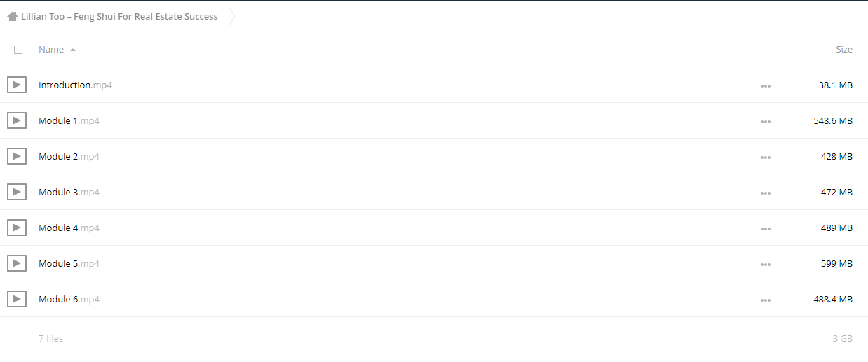
Task: Toggle the select-all checkbox in header
Action: tap(18, 50)
